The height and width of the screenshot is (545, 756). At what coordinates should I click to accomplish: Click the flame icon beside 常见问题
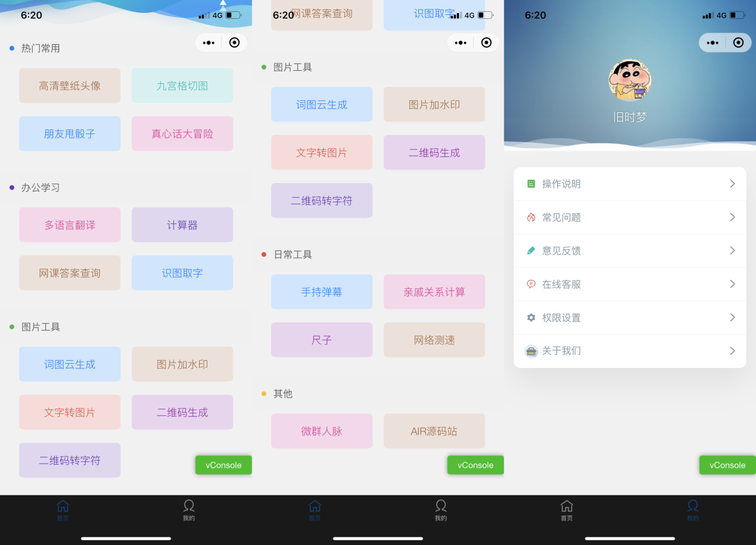(531, 217)
